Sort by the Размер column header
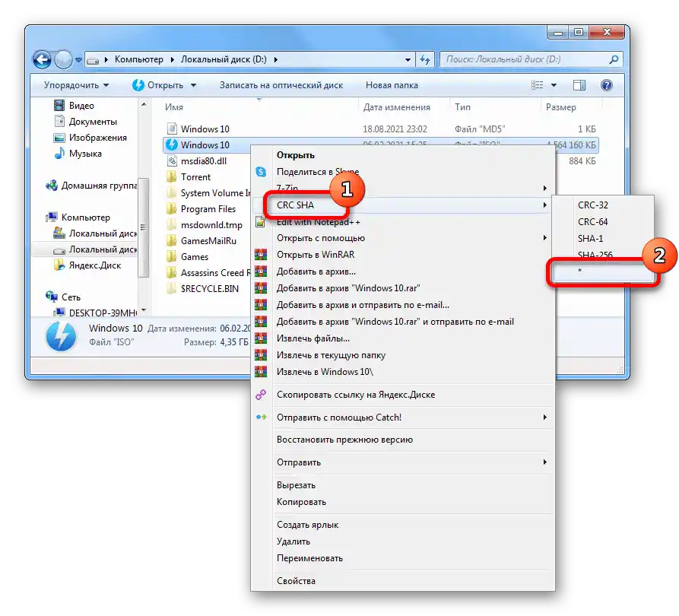679x616 pixels. 561,107
